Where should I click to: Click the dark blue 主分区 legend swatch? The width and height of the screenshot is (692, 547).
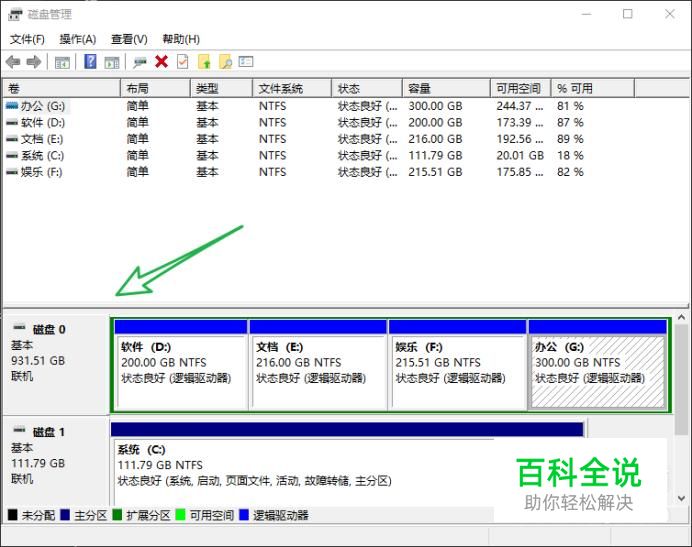(65, 514)
